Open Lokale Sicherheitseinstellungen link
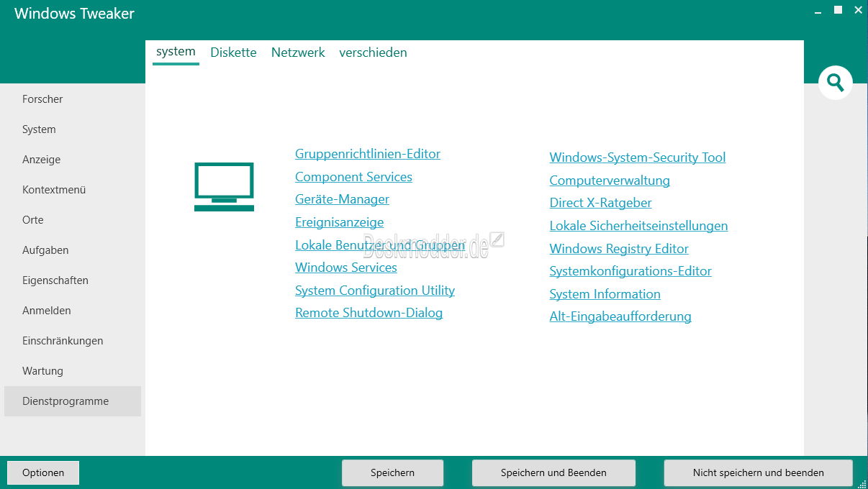This screenshot has width=868, height=489. [x=638, y=226]
